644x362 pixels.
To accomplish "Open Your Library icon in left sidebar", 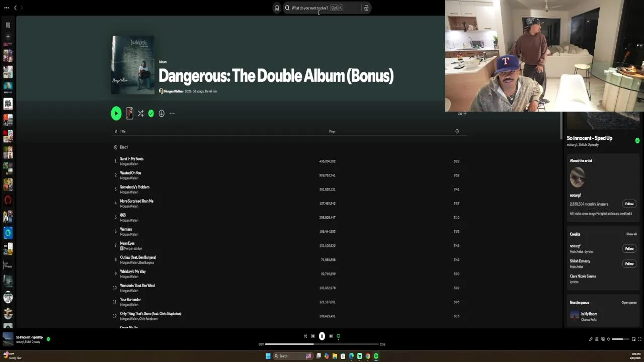I will (8, 25).
